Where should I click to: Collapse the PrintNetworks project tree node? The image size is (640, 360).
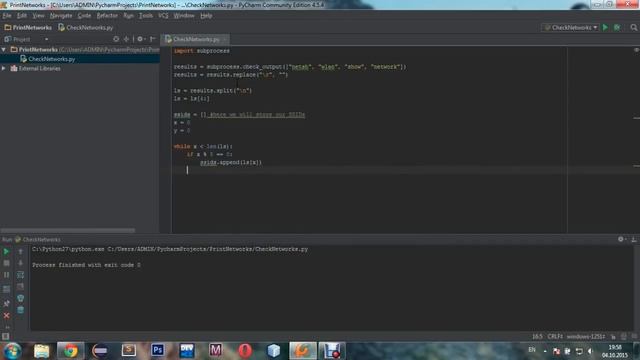pyautogui.click(x=4, y=49)
